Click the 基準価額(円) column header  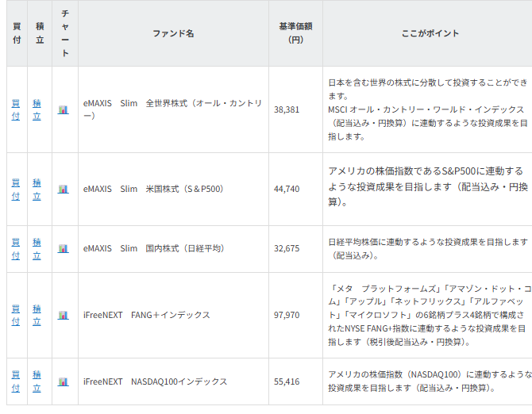[x=295, y=33]
